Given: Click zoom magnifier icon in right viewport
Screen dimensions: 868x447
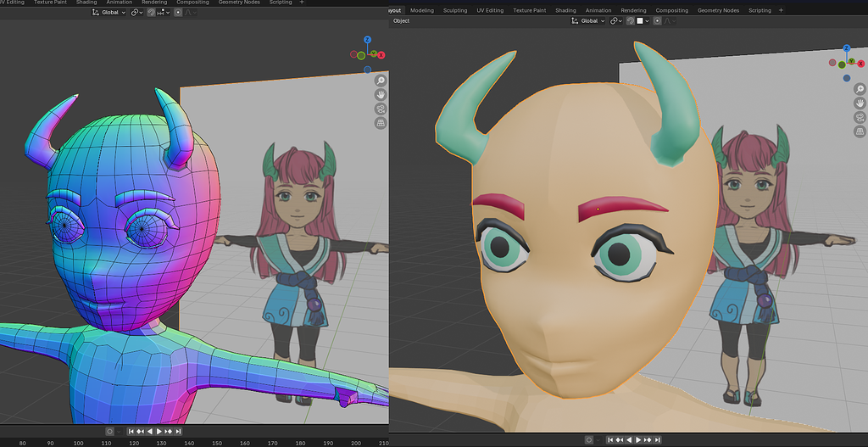Looking at the screenshot, I should [x=860, y=88].
